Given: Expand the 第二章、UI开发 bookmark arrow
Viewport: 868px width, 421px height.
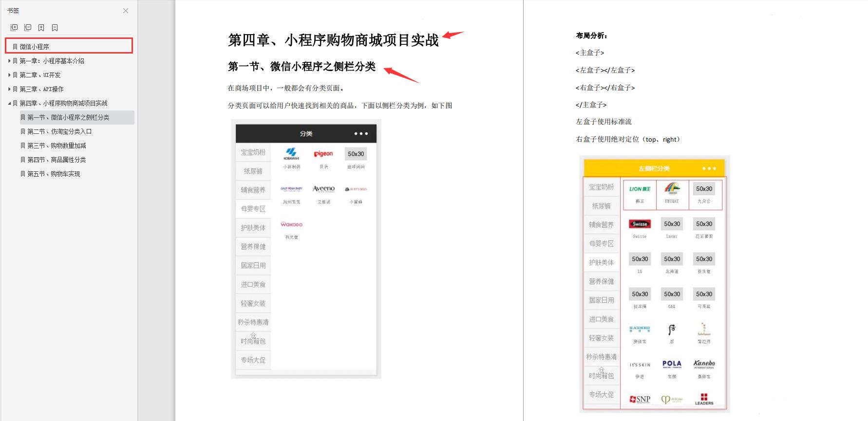Looking at the screenshot, I should 9,75.
